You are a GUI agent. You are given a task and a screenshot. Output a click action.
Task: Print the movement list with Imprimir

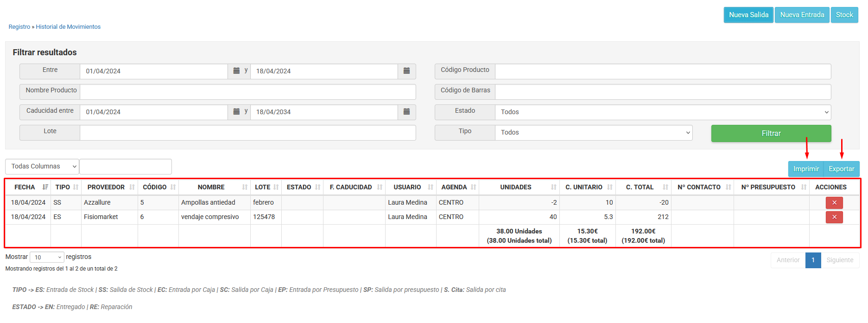coord(805,169)
